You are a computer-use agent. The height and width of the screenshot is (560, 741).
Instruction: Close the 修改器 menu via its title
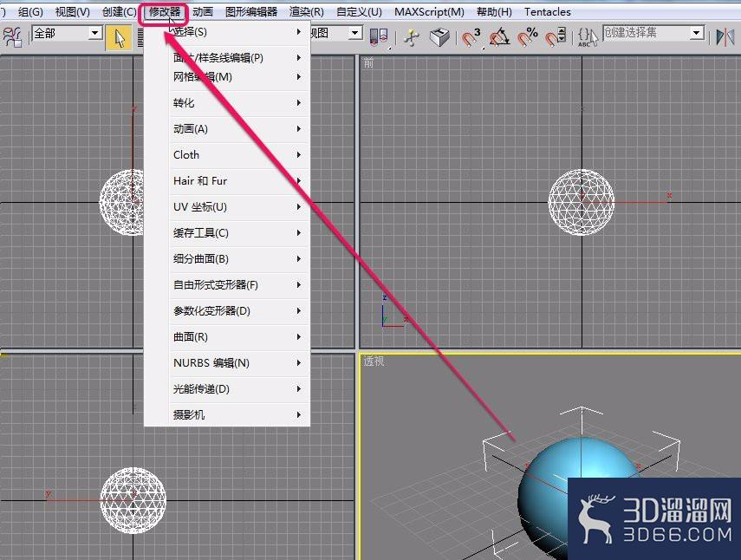164,12
